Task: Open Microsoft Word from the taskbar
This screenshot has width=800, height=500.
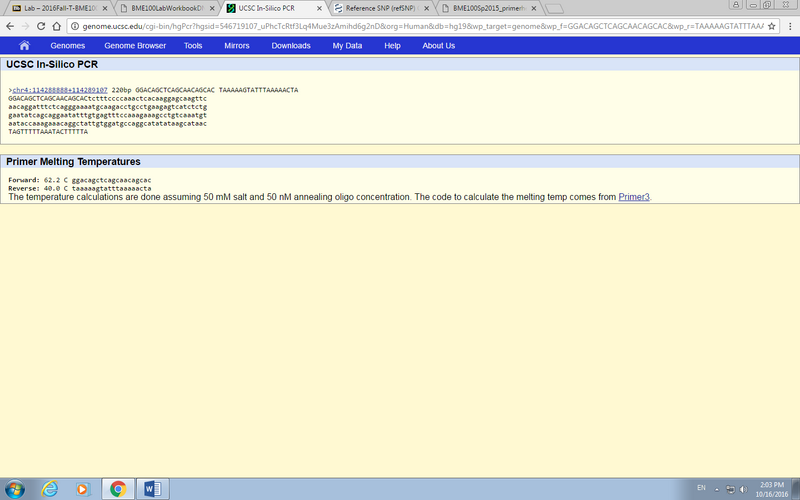Action: pos(153,489)
